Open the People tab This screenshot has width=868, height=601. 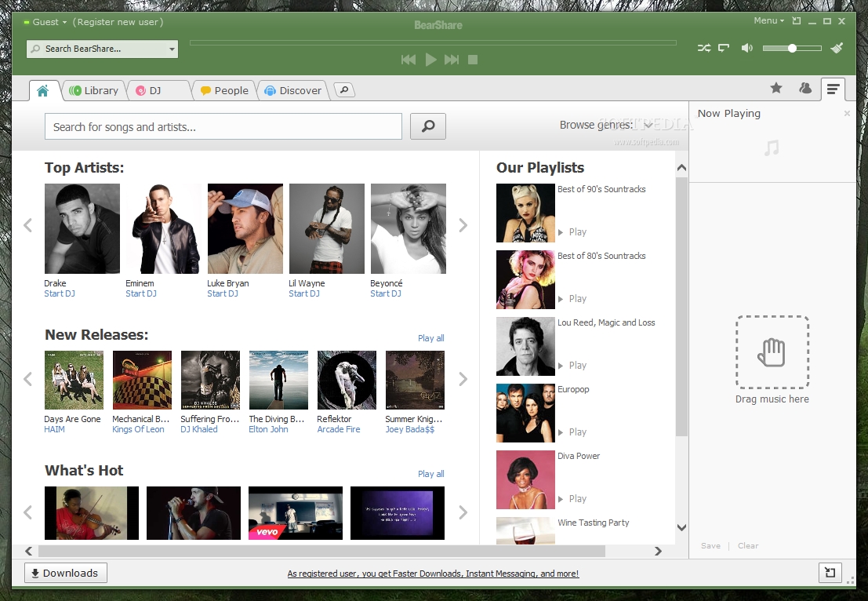click(224, 90)
